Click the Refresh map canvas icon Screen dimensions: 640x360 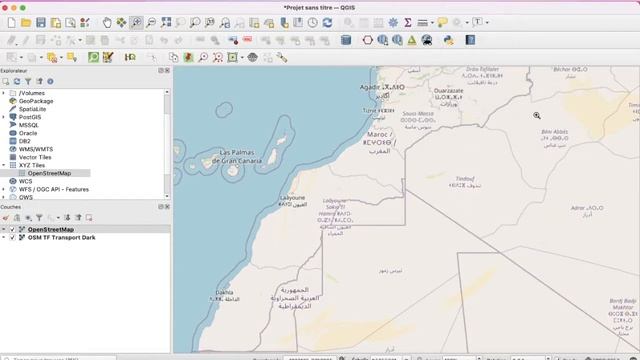pyautogui.click(x=327, y=22)
